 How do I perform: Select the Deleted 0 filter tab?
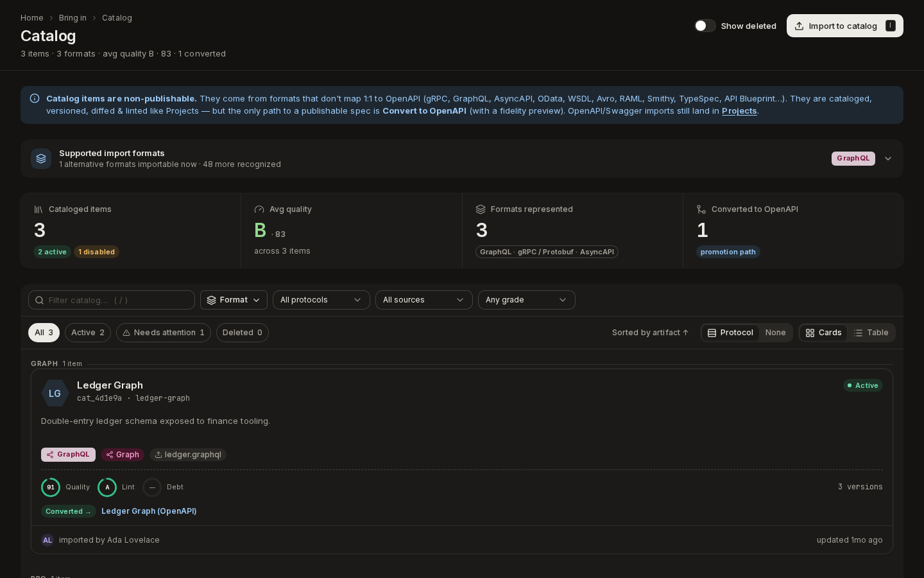pos(243,333)
